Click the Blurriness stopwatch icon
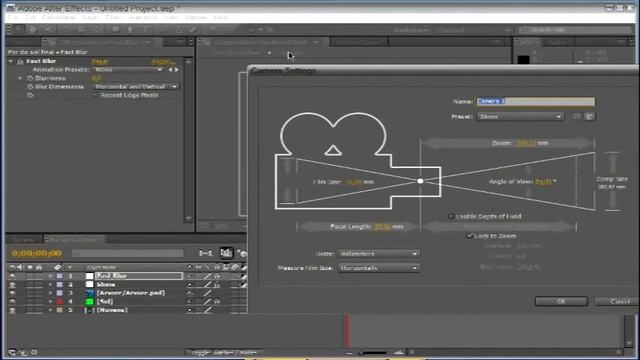This screenshot has width=640, height=360. point(30,78)
